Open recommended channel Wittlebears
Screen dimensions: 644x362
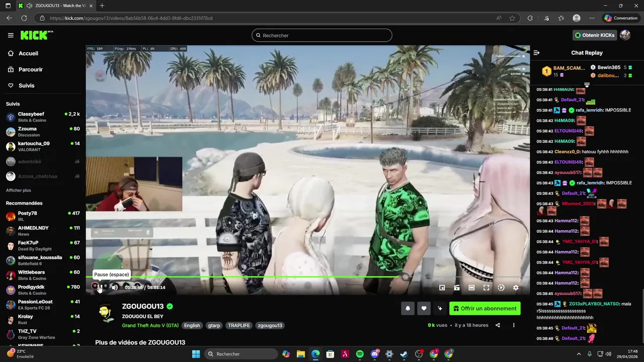[x=43, y=275]
